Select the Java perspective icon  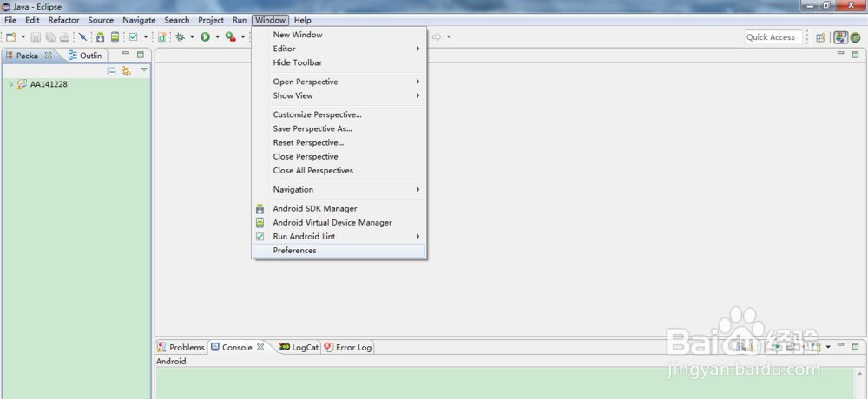click(841, 37)
